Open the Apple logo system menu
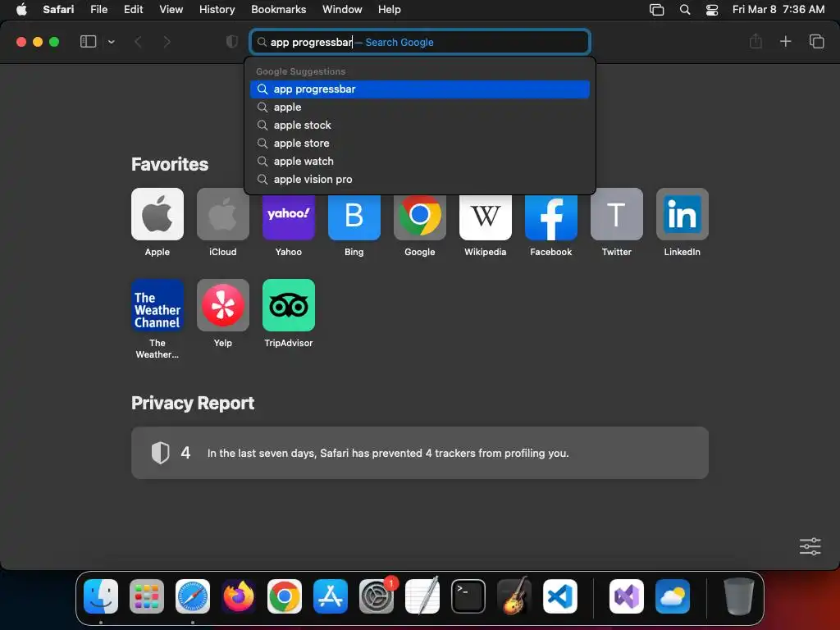 pos(21,10)
